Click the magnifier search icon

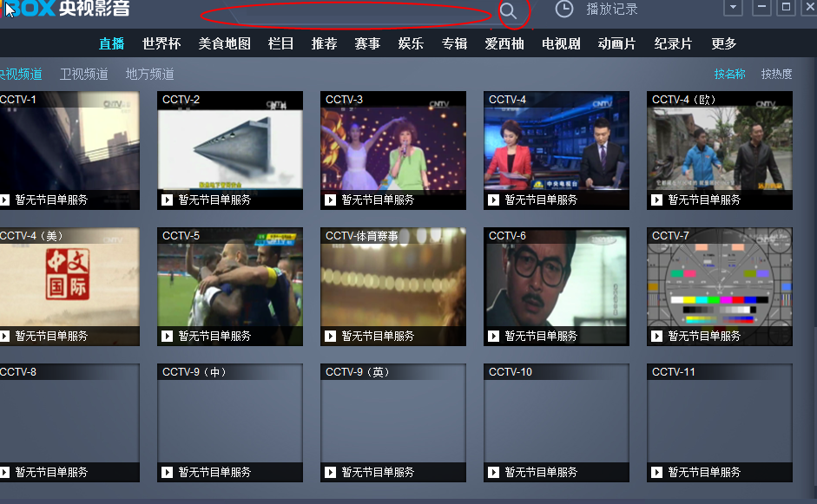click(x=509, y=10)
